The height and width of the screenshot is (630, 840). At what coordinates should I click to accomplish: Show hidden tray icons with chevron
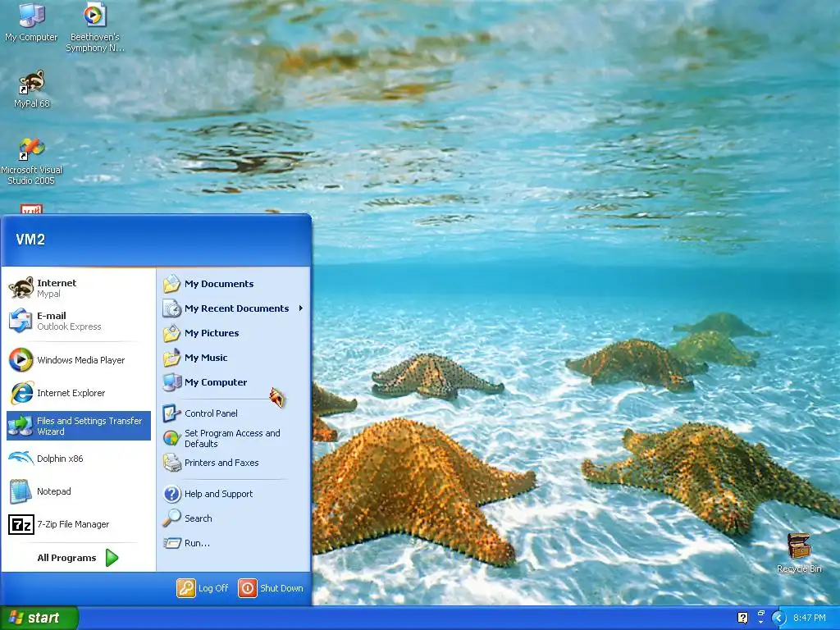point(778,618)
